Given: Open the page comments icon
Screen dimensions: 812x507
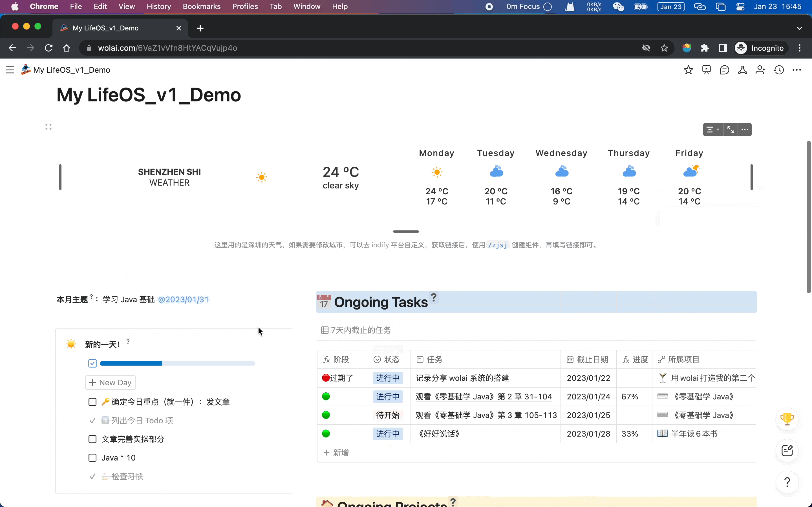Looking at the screenshot, I should pos(724,70).
